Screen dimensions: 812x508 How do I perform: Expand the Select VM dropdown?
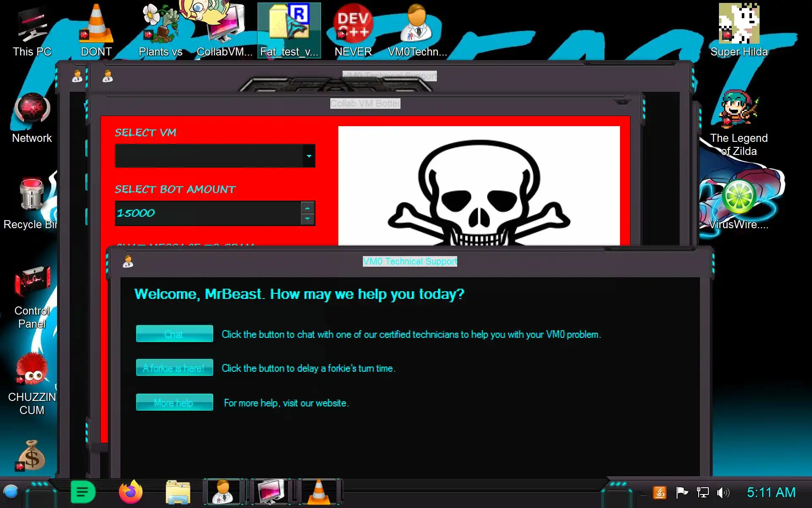(309, 156)
